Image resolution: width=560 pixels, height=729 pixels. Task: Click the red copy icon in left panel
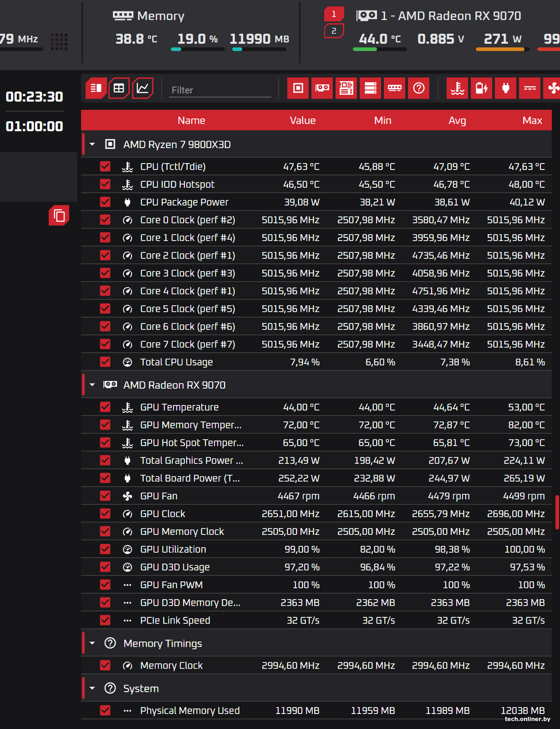click(x=59, y=215)
